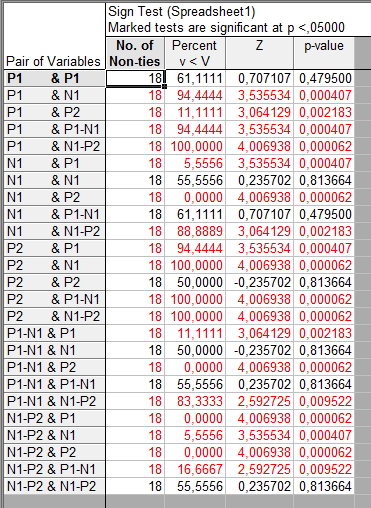Image resolution: width=371 pixels, height=508 pixels.
Task: Select the No. of Non-ties column header
Action: pos(135,53)
